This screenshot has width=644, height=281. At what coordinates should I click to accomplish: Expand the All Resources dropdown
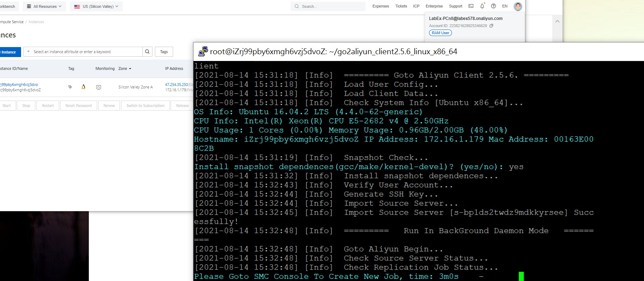44,6
